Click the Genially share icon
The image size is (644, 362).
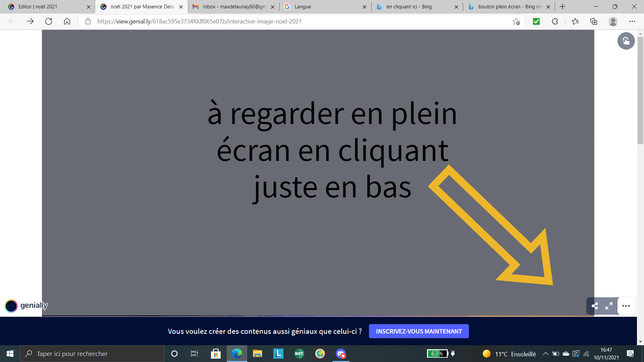point(595,306)
